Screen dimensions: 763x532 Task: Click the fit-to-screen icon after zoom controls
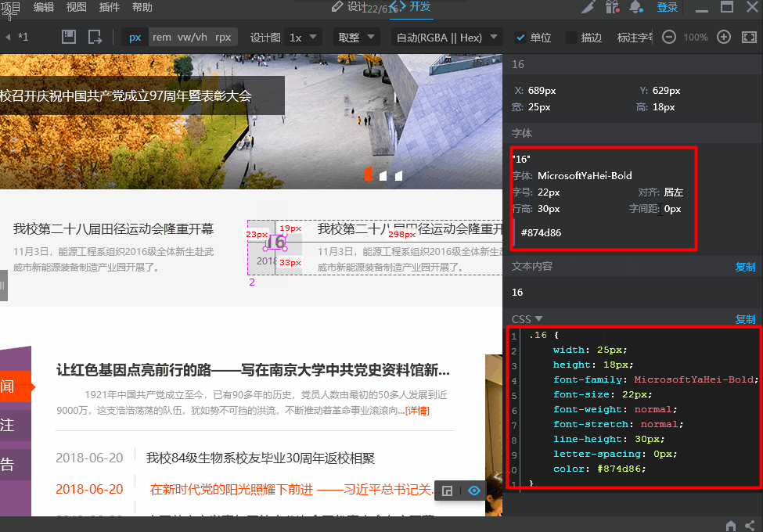point(749,37)
